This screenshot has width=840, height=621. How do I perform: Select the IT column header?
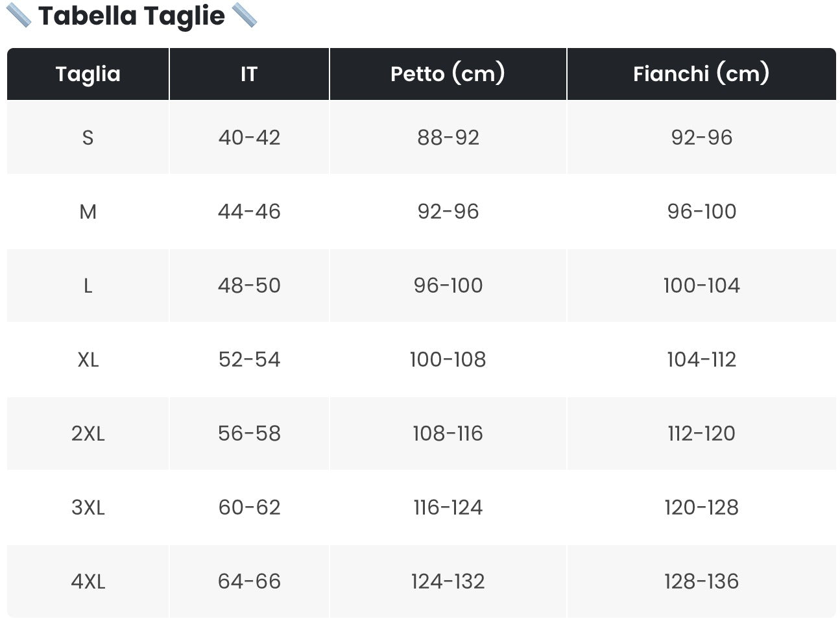[x=249, y=74]
